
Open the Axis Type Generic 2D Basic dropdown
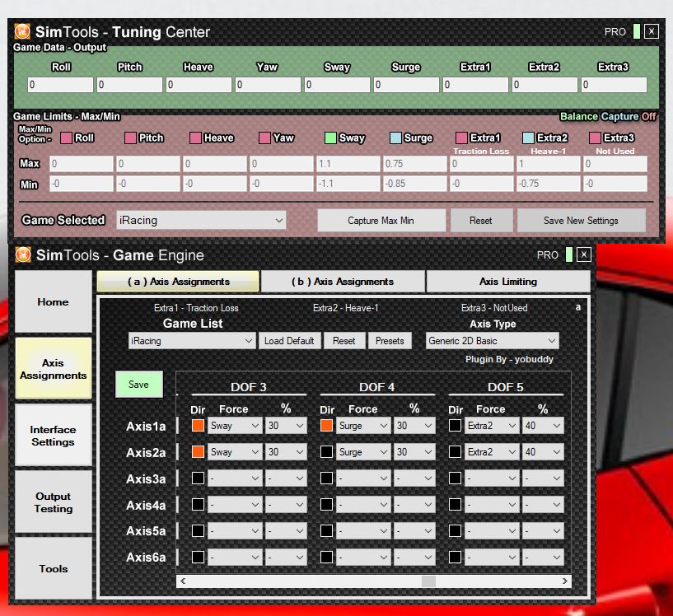(x=493, y=341)
